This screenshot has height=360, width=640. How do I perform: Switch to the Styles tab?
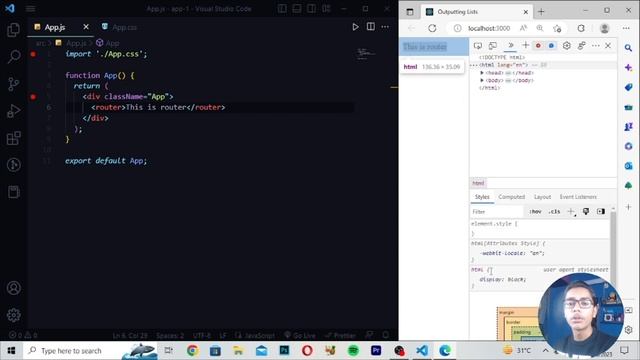click(482, 197)
